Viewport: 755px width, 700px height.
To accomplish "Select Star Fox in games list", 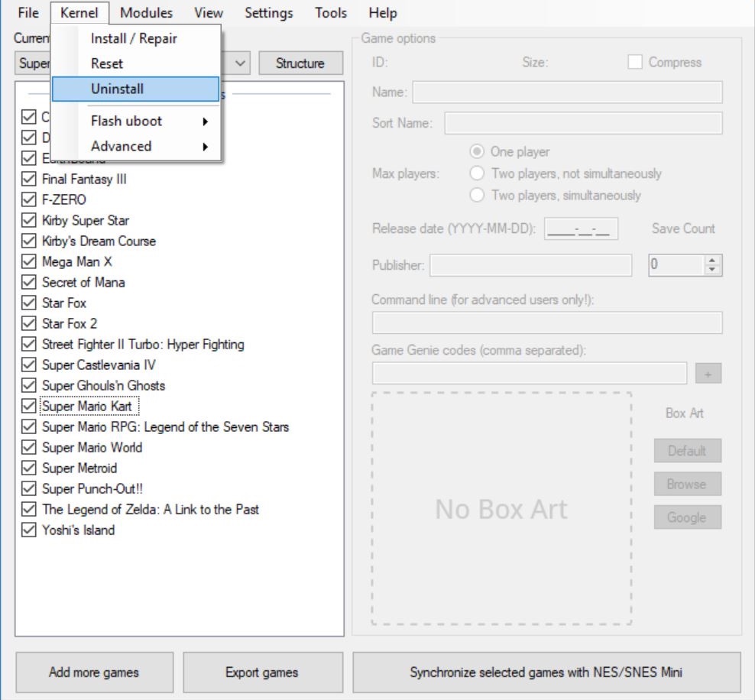I will click(64, 303).
